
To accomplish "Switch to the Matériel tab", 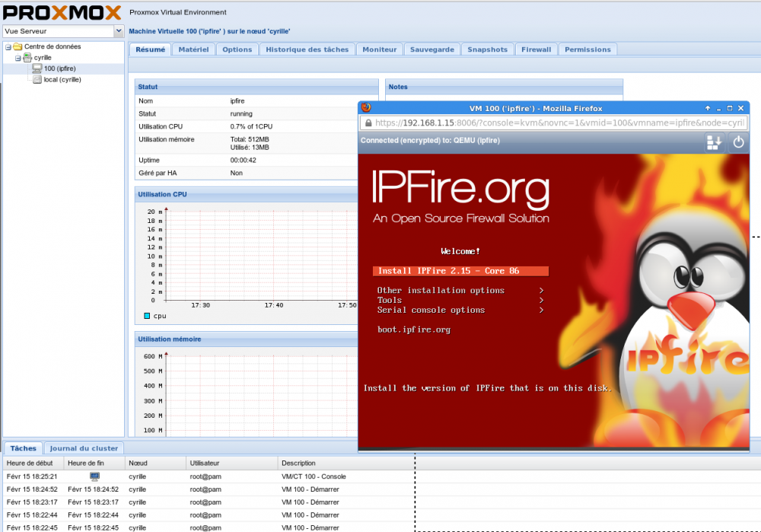I will tap(193, 49).
